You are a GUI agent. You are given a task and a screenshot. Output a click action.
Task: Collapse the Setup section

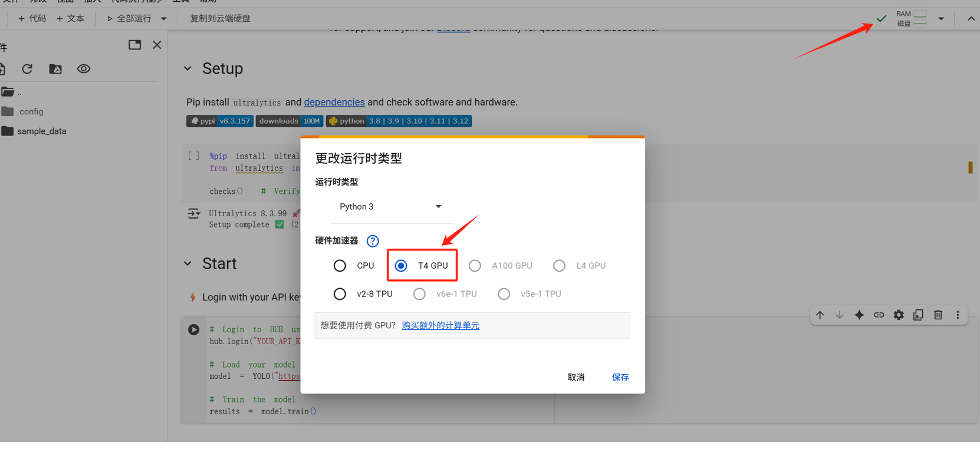188,68
